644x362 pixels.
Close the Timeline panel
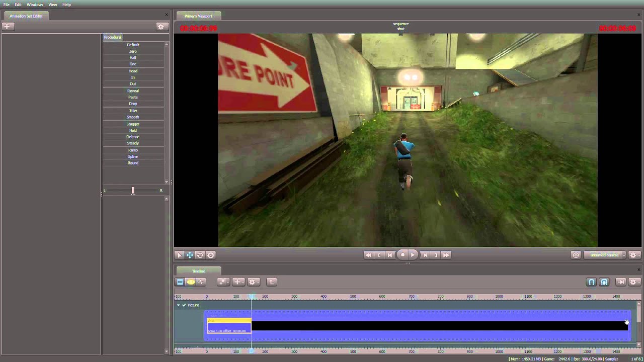tap(639, 270)
